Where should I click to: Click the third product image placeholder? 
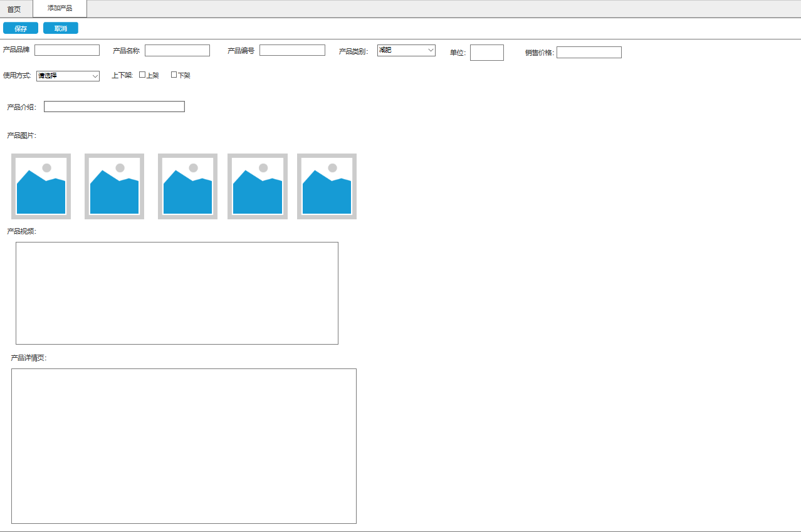(x=187, y=187)
